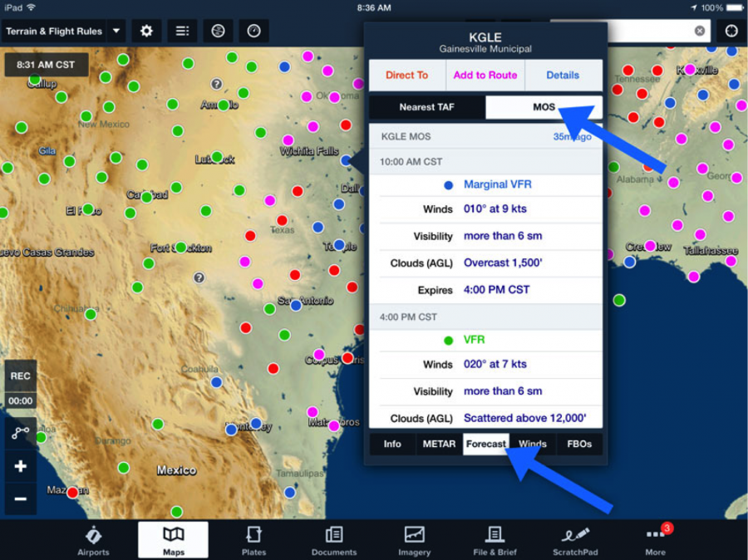The image size is (748, 560).
Task: Clear the search field with the X
Action: pos(698,31)
